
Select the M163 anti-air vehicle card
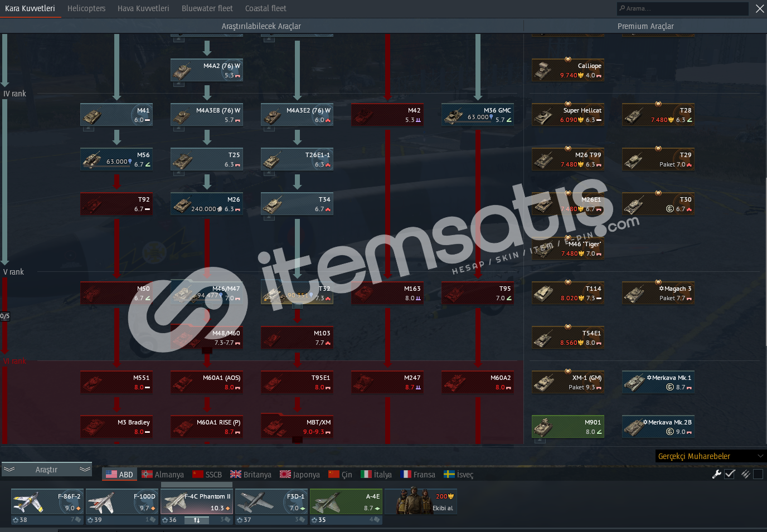387,293
